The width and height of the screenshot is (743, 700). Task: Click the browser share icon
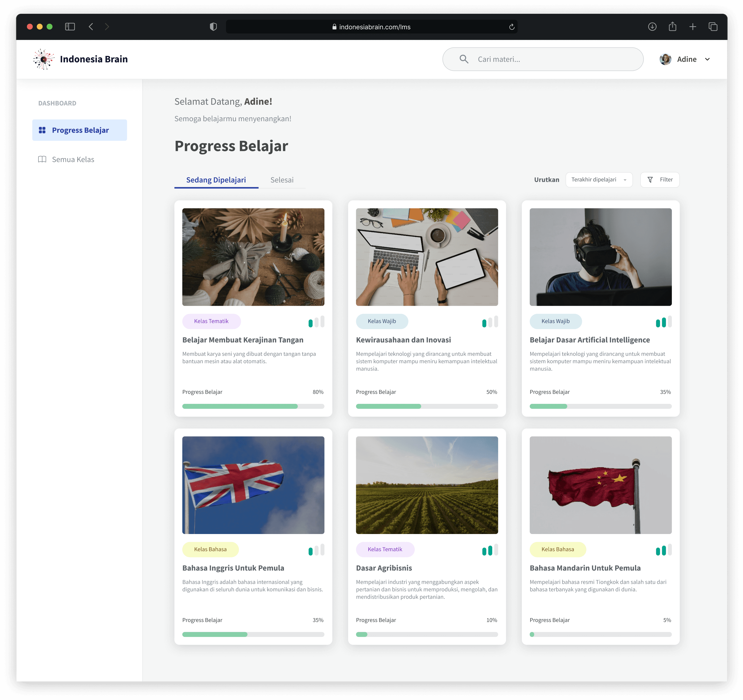(672, 27)
